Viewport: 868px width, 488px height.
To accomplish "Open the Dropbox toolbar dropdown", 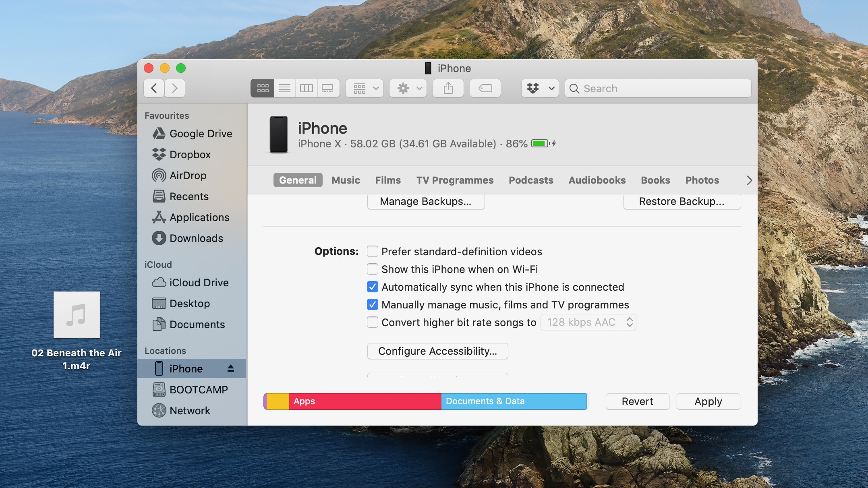I will pyautogui.click(x=540, y=88).
